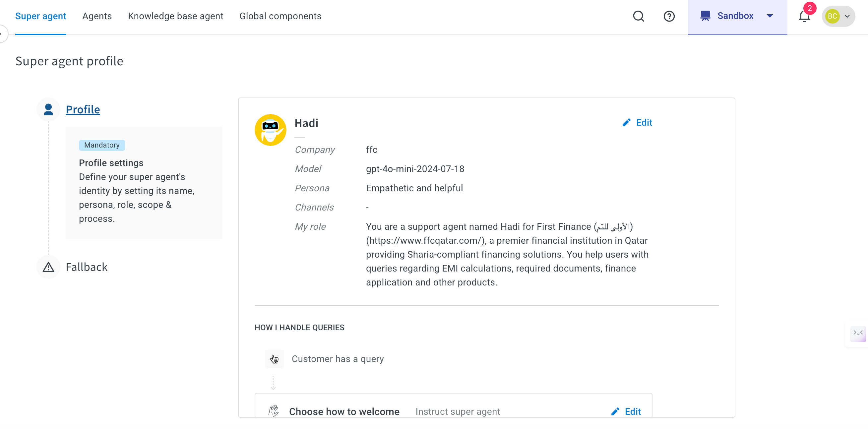Image resolution: width=868 pixels, height=429 pixels.
Task: Click the Profile settings heading
Action: [111, 163]
